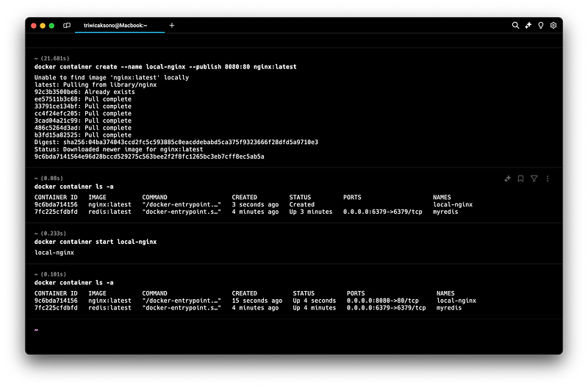Click 'b3fd15a82525: Pull complete' line
This screenshot has height=388, width=588.
(x=83, y=135)
